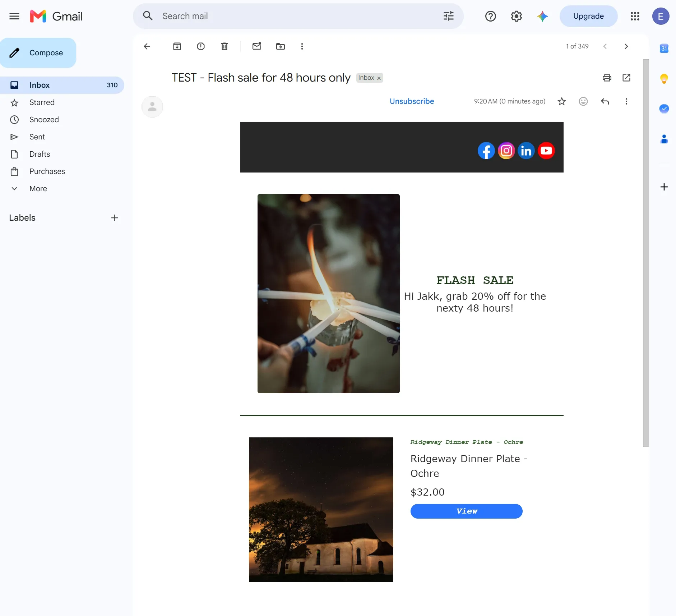Open the Google apps grid
Viewport: 676px width, 616px height.
pyautogui.click(x=635, y=16)
